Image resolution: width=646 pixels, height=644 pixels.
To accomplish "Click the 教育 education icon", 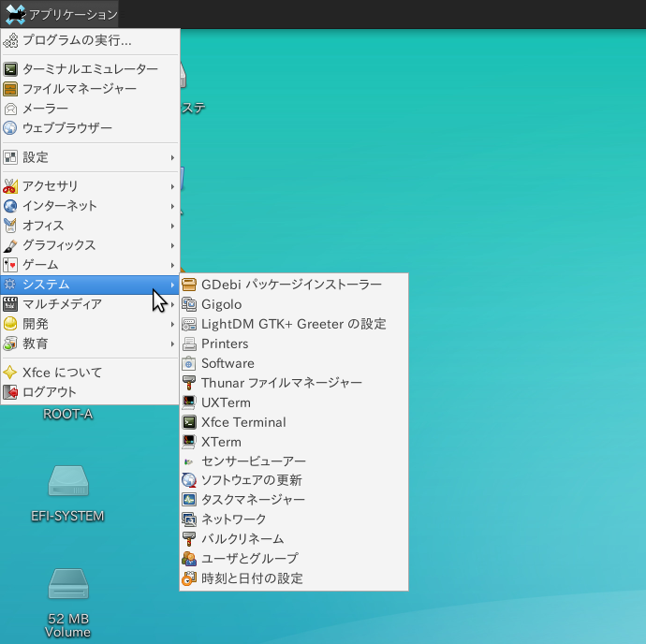I will (10, 344).
